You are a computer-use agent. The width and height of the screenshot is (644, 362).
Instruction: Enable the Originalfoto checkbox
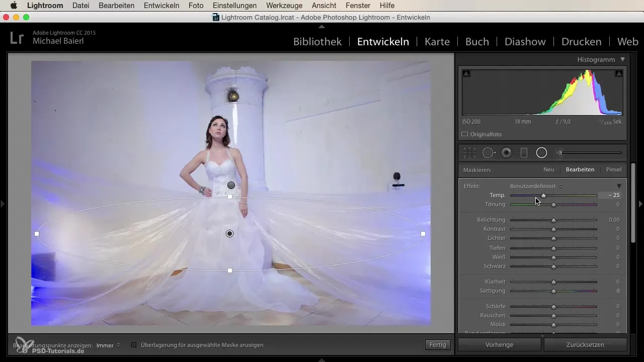click(465, 134)
